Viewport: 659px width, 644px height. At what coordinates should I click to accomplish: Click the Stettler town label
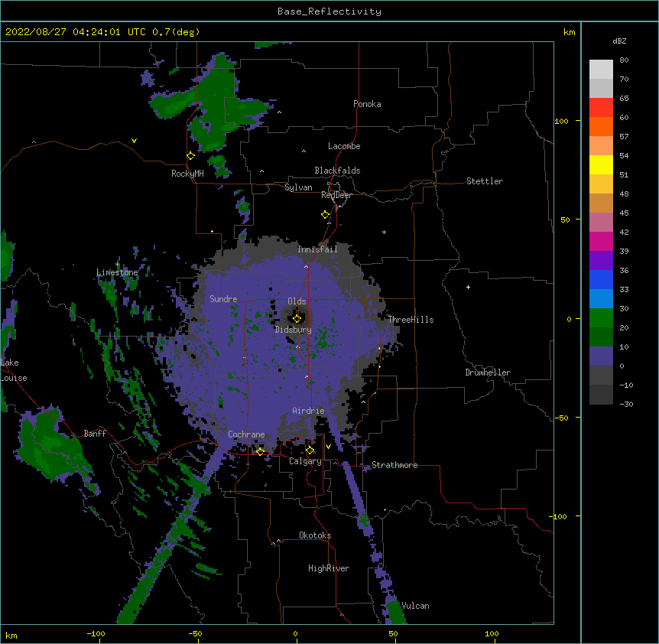[x=485, y=181]
